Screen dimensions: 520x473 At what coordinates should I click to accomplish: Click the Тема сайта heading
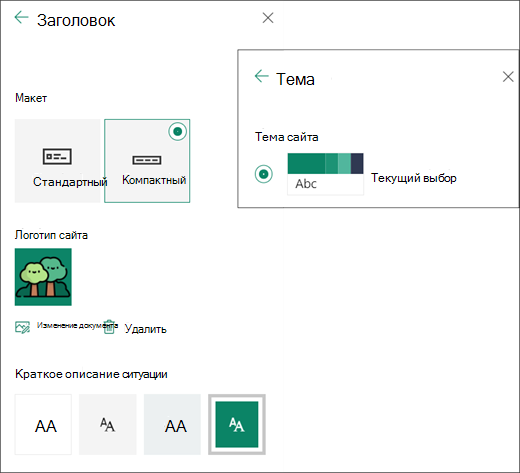(287, 137)
